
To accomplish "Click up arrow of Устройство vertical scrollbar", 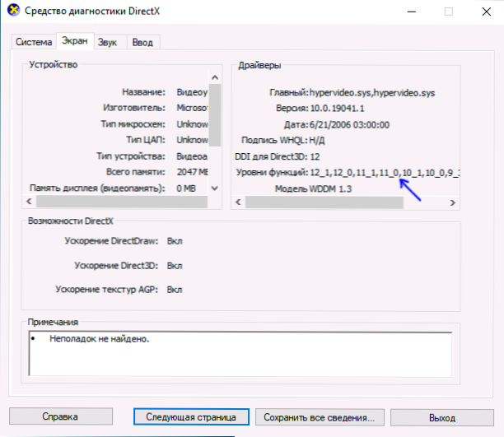I will click(215, 77).
